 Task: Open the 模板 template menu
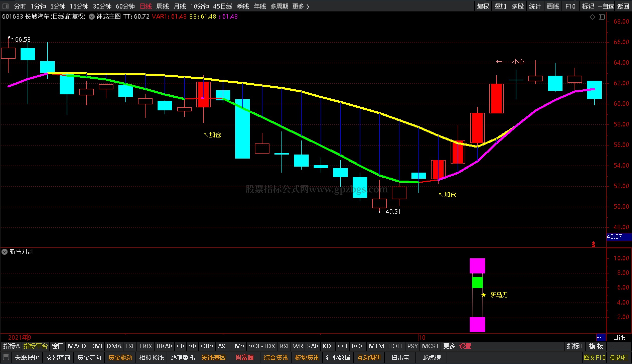click(x=596, y=346)
